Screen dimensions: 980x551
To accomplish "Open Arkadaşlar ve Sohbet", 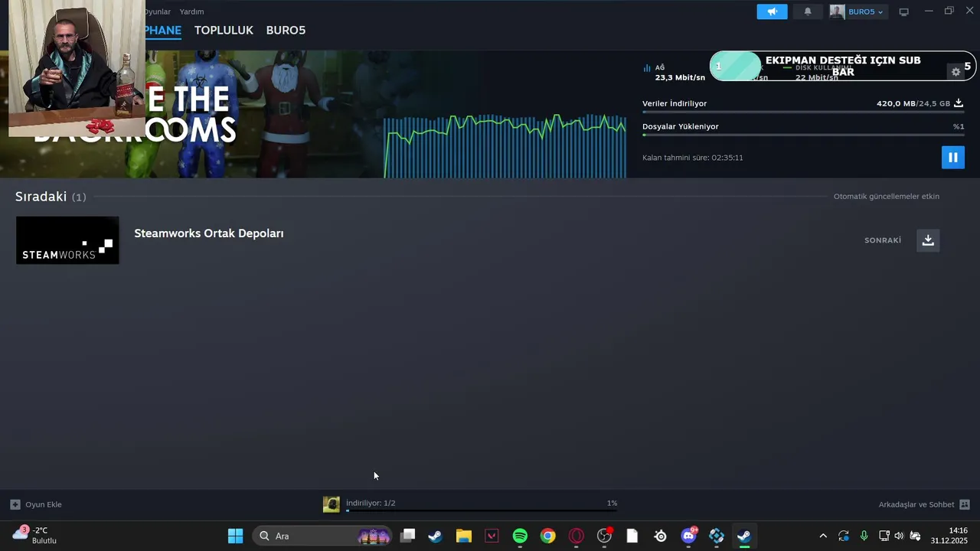I will (916, 504).
